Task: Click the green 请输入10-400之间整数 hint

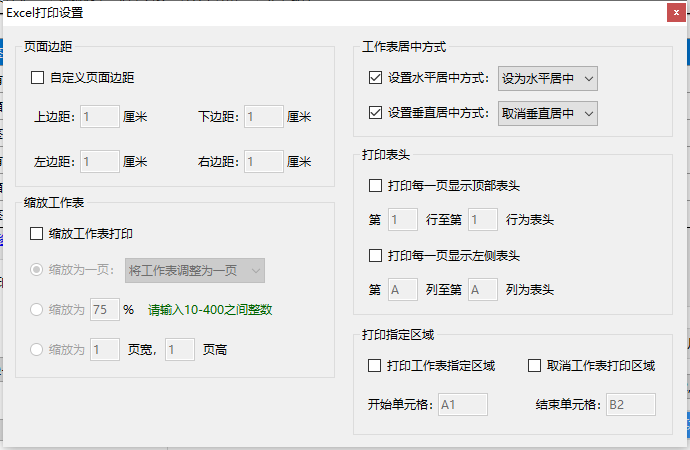Action: (210, 310)
